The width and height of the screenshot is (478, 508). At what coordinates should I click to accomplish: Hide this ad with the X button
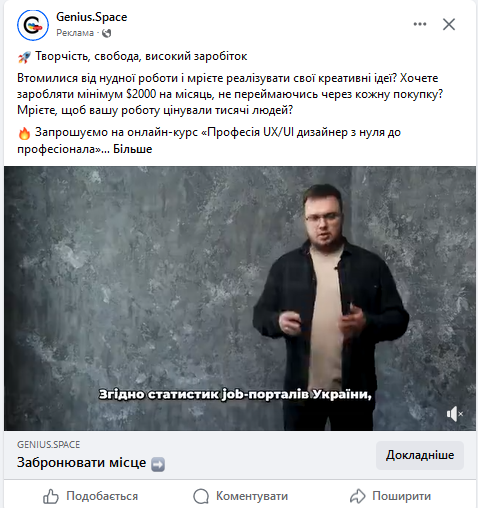pos(449,24)
